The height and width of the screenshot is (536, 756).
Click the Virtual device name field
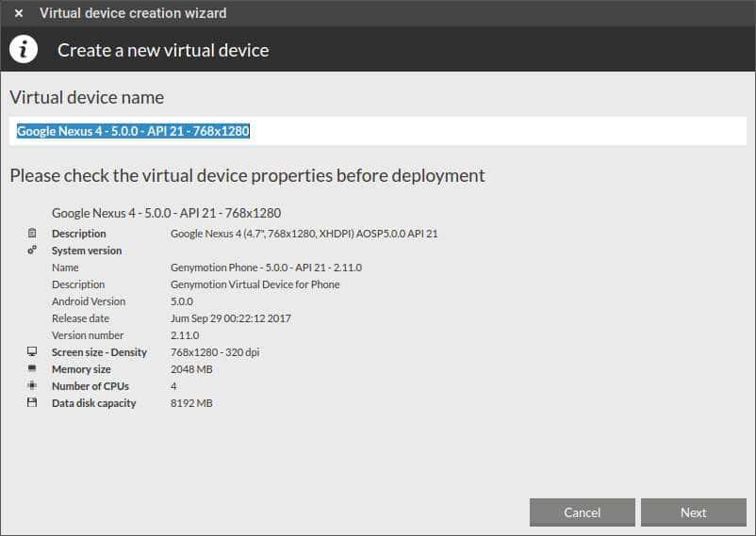click(x=378, y=131)
